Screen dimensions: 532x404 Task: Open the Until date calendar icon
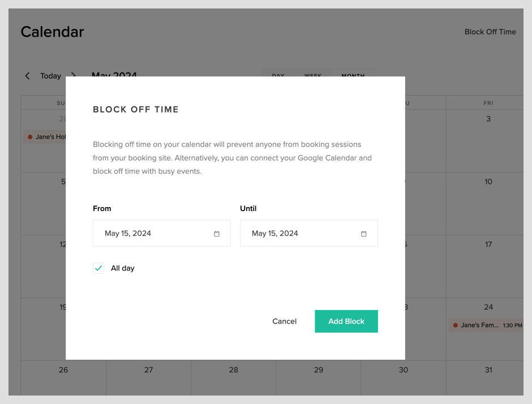pyautogui.click(x=364, y=234)
